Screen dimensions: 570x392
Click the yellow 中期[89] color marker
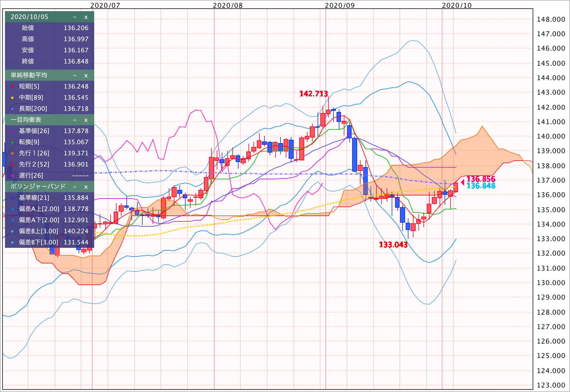12,98
